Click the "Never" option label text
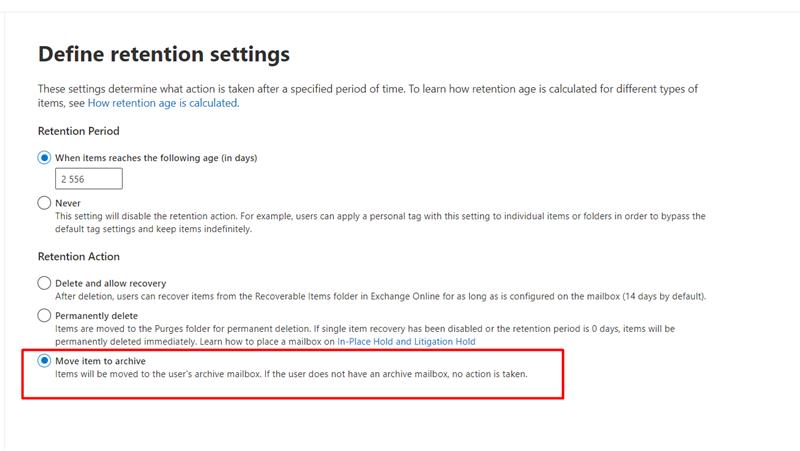The height and width of the screenshot is (451, 800). (x=69, y=203)
